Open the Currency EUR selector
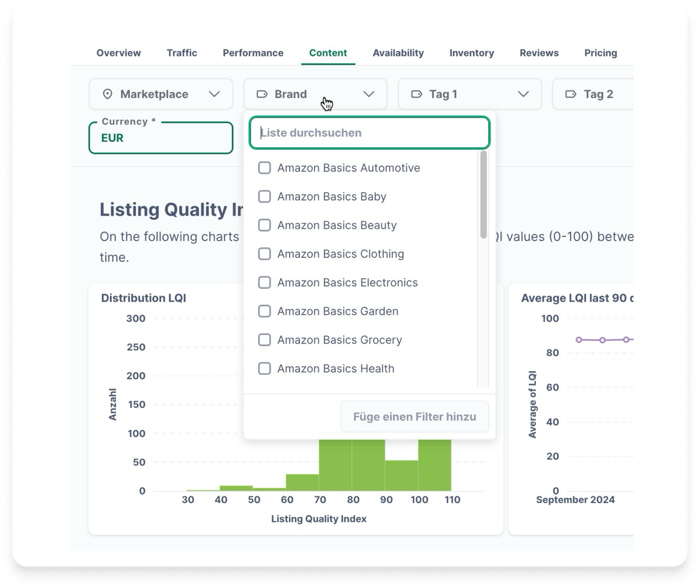The width and height of the screenshot is (700, 588). coord(161,138)
